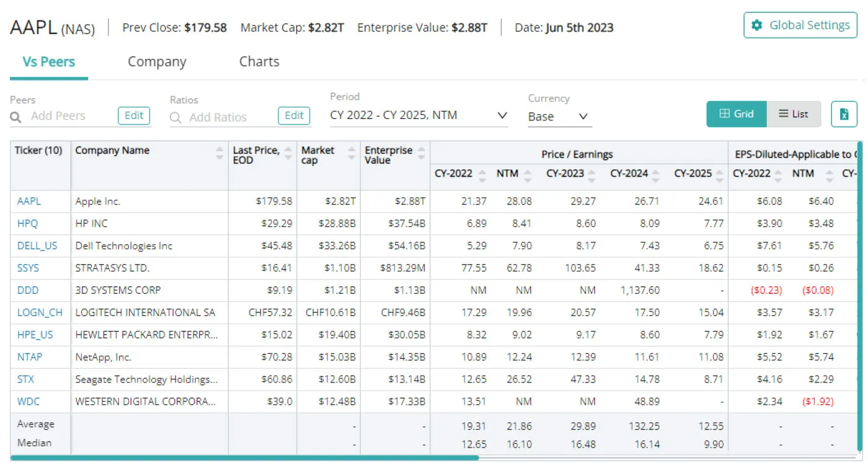868x468 pixels.
Task: Select 3D SYSTEMS CORP name cell
Action: [149, 291]
